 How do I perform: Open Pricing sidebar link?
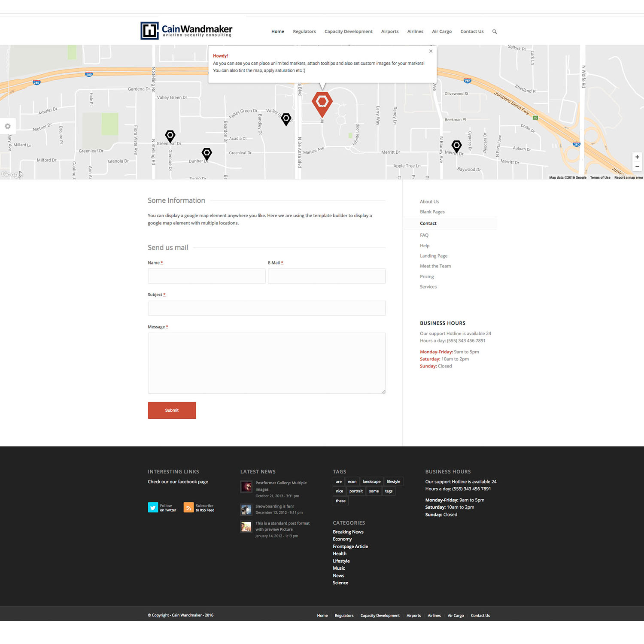[x=427, y=276]
